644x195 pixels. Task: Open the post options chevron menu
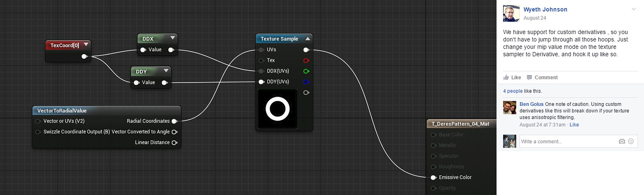pyautogui.click(x=633, y=9)
